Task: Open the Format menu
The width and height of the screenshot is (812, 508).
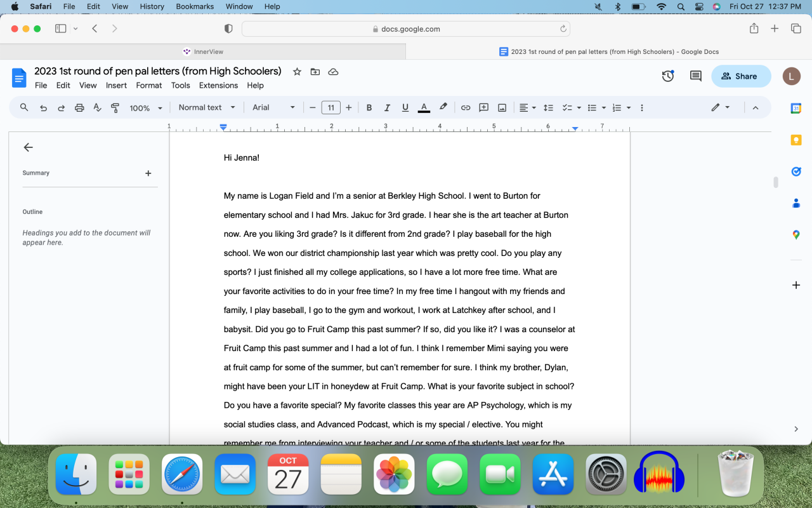Action: pos(149,85)
